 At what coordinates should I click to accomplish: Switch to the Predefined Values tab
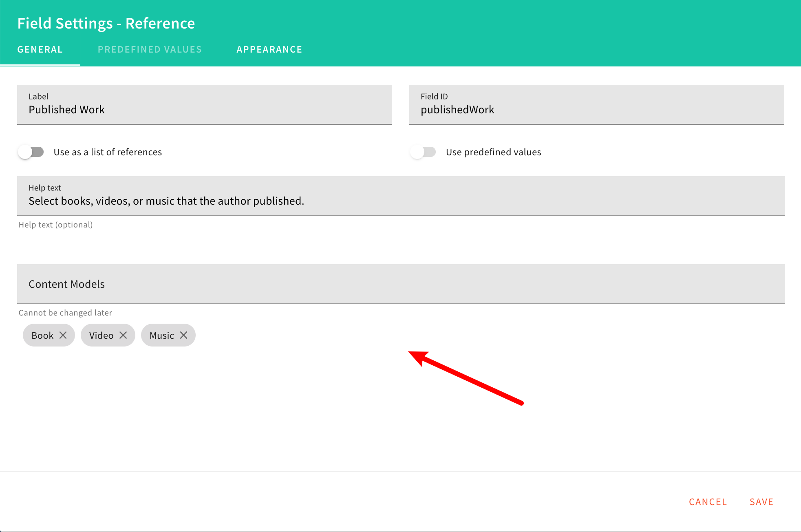[x=150, y=49]
